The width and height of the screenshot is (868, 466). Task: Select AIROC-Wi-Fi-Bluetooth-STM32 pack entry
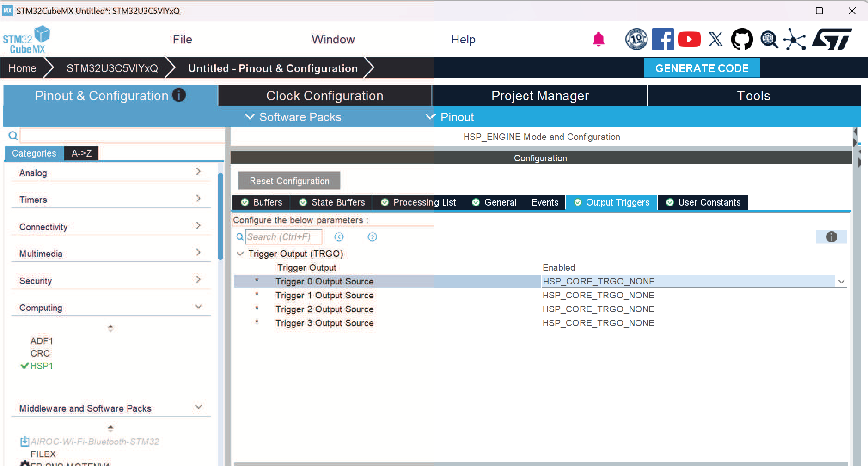[95, 442]
